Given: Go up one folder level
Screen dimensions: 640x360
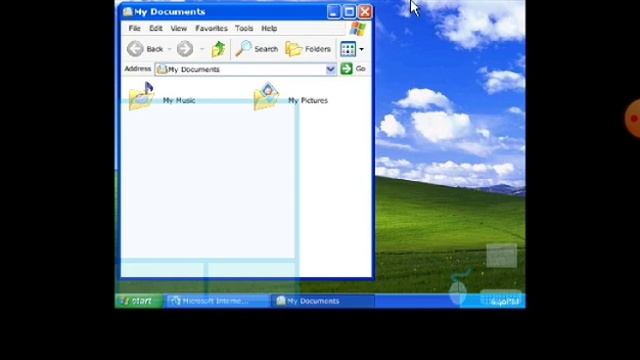Looking at the screenshot, I should click(x=218, y=49).
